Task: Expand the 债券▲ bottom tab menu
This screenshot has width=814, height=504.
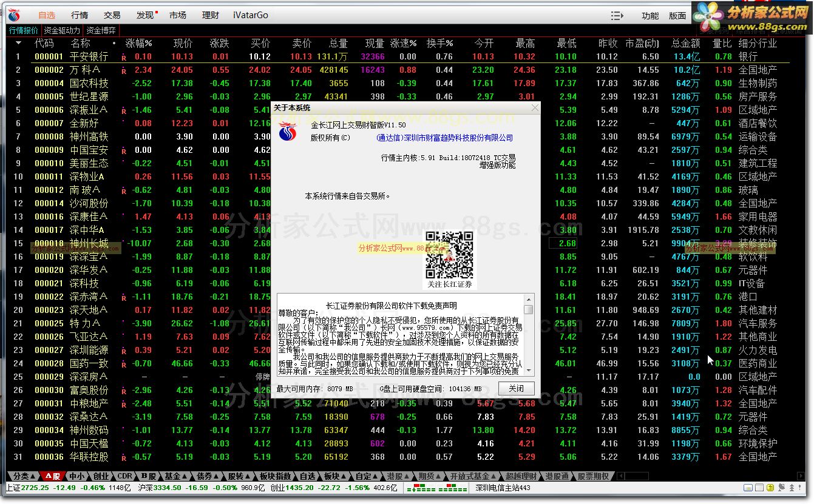Action: coord(208,476)
